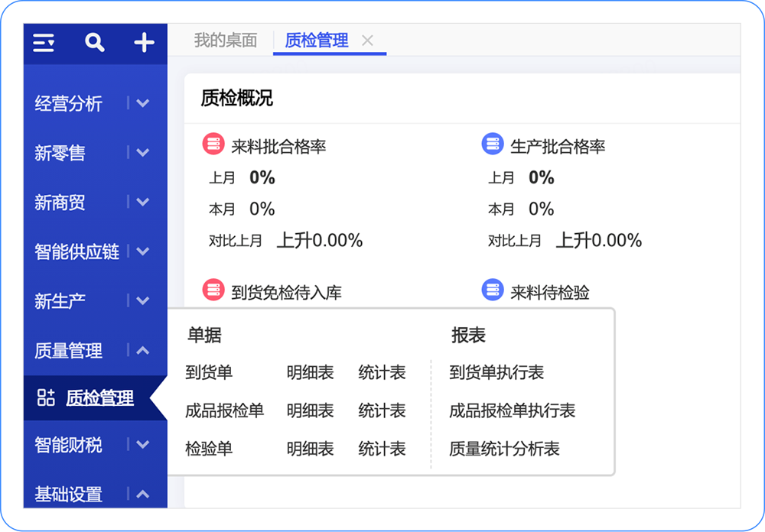Expand the 新零售 chevron

[x=142, y=152]
